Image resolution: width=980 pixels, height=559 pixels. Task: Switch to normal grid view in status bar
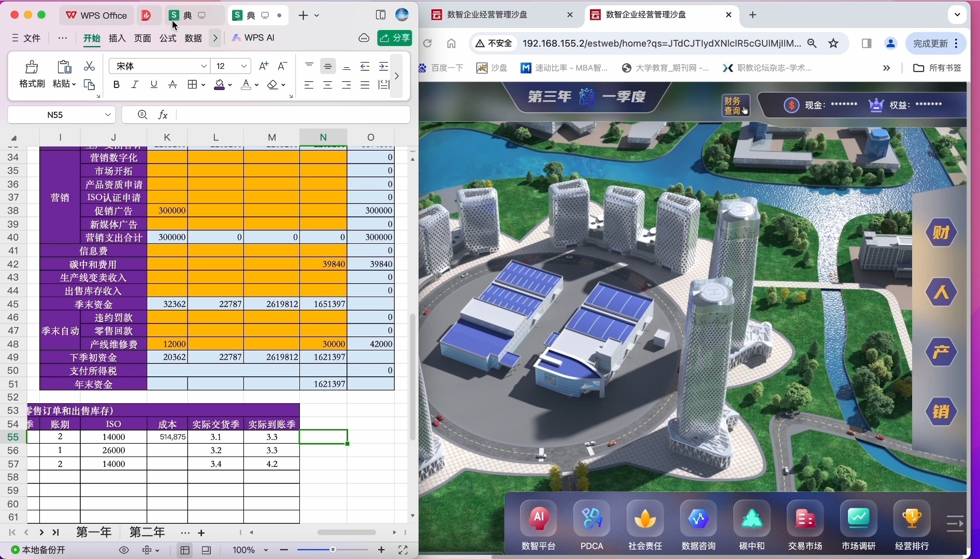[x=185, y=550]
